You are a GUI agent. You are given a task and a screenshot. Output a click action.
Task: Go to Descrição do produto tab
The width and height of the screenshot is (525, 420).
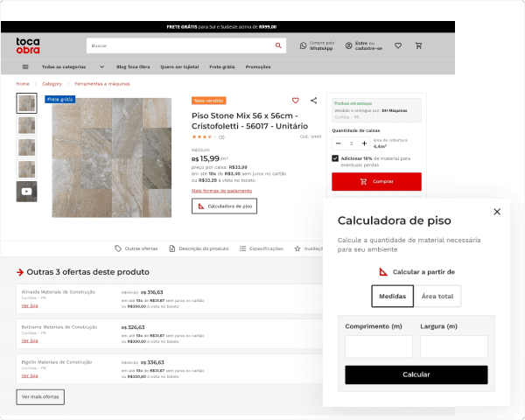click(199, 248)
